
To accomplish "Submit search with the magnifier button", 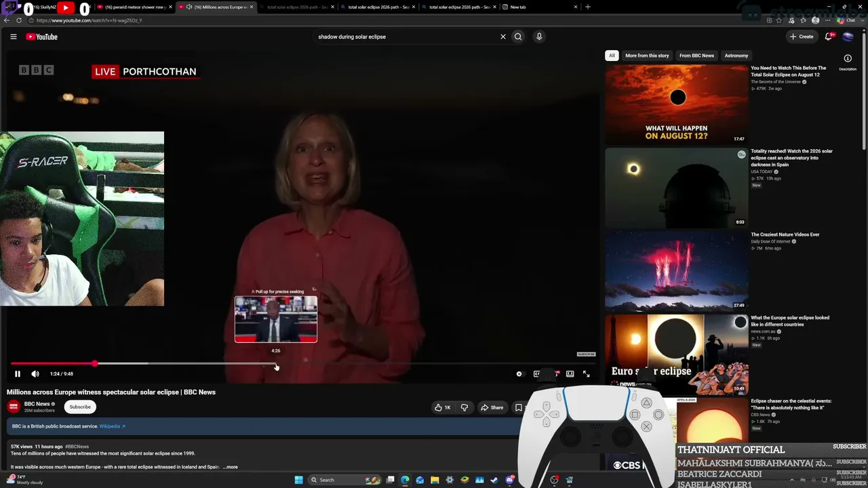I will [518, 37].
